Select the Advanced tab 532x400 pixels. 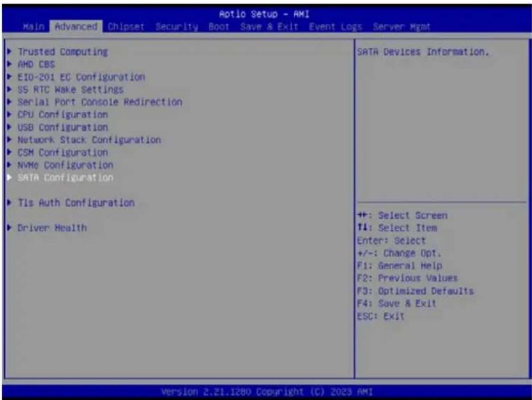click(76, 26)
